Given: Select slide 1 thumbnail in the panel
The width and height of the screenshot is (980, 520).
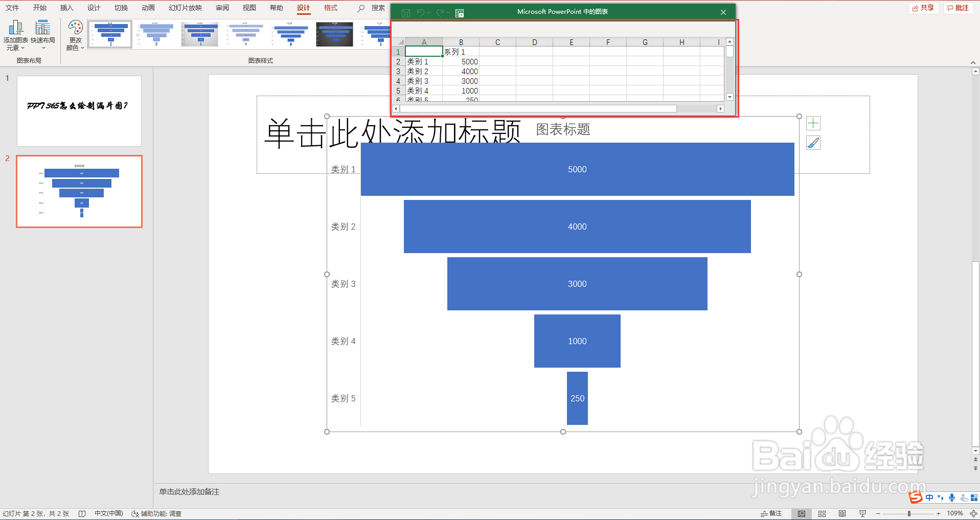Looking at the screenshot, I should click(x=79, y=111).
